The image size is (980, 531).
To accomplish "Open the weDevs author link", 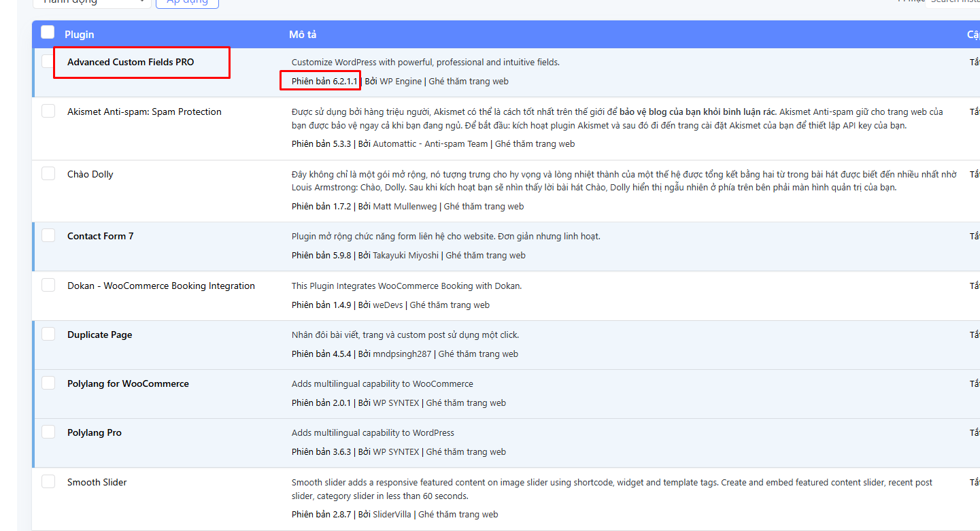I will [x=388, y=305].
